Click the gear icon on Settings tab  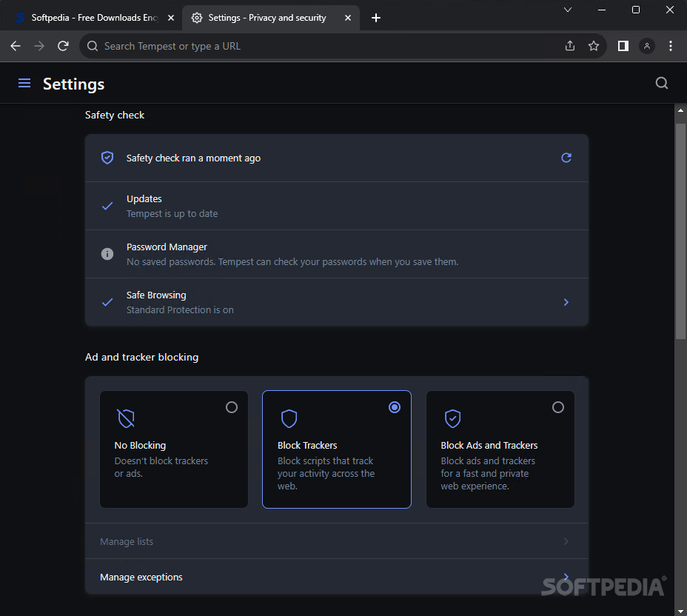click(197, 18)
